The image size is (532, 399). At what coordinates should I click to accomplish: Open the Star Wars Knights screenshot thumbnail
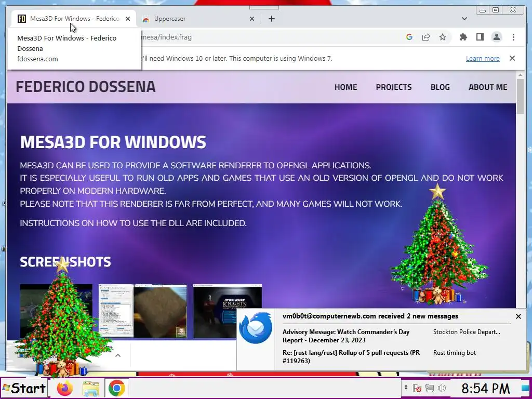point(228,311)
